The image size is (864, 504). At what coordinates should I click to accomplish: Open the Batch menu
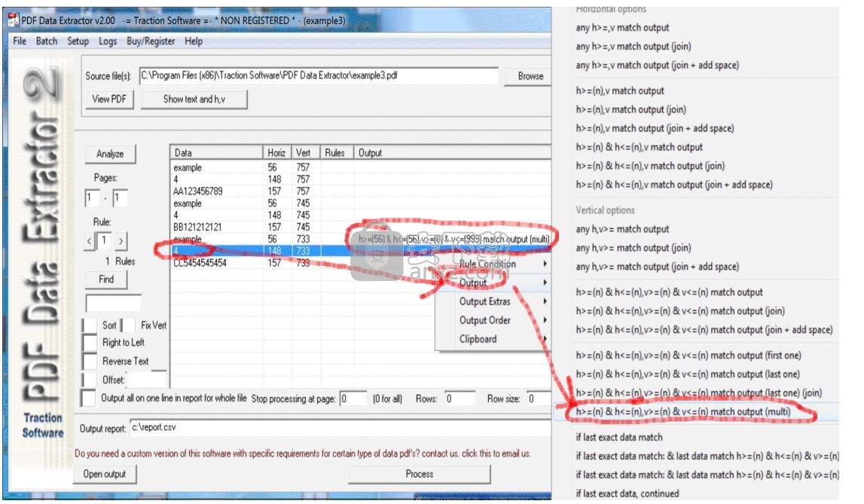(46, 41)
